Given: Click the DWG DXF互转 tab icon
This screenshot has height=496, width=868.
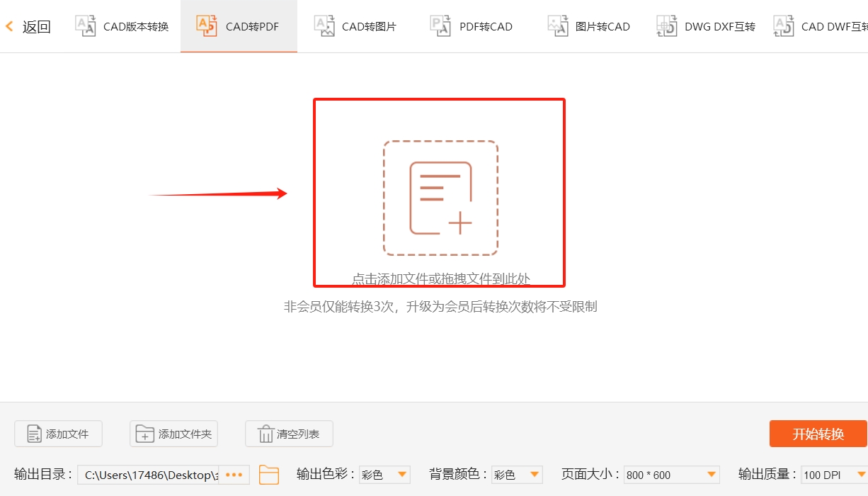Looking at the screenshot, I should [667, 26].
